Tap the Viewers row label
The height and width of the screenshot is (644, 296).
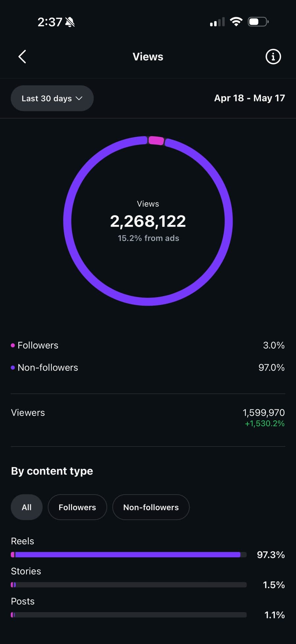(x=28, y=413)
